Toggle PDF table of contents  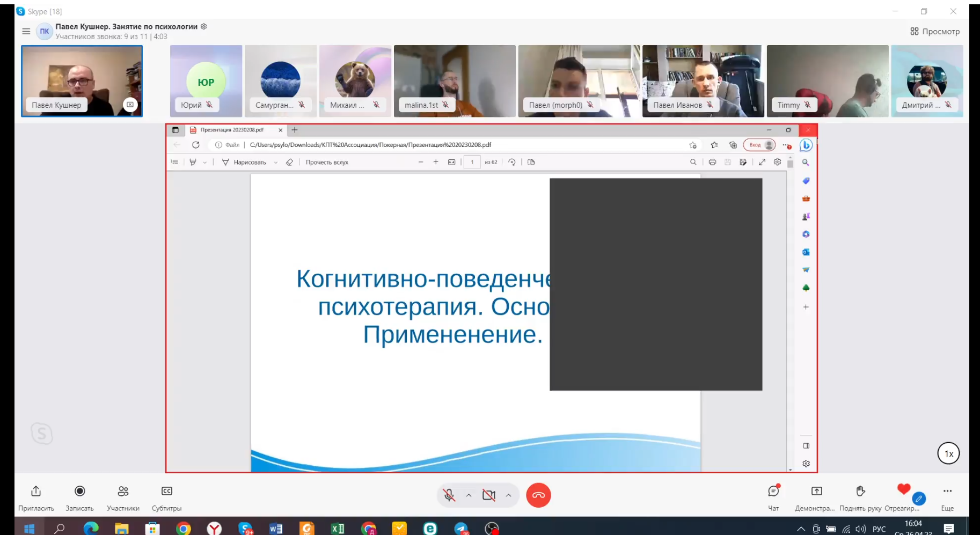(x=174, y=162)
